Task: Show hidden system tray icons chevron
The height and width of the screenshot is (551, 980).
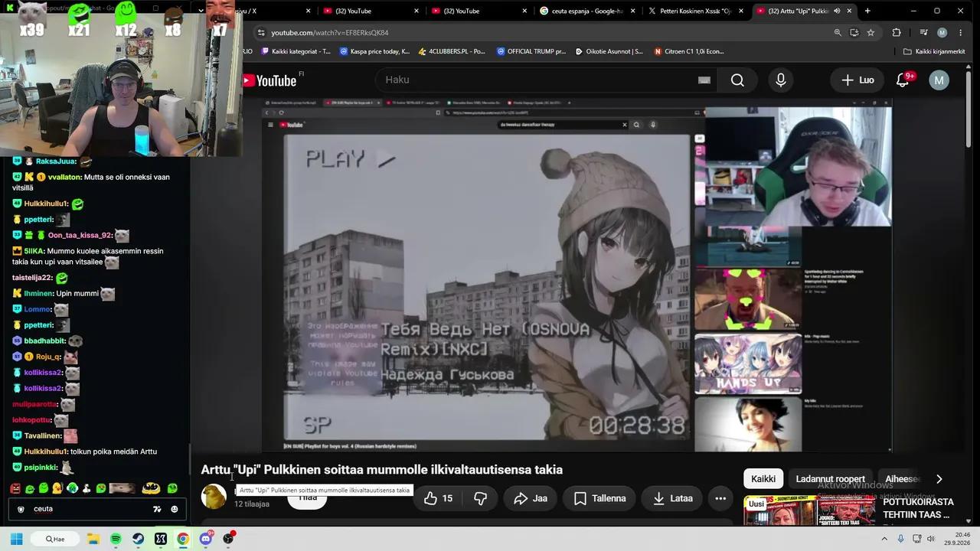Action: pos(884,539)
